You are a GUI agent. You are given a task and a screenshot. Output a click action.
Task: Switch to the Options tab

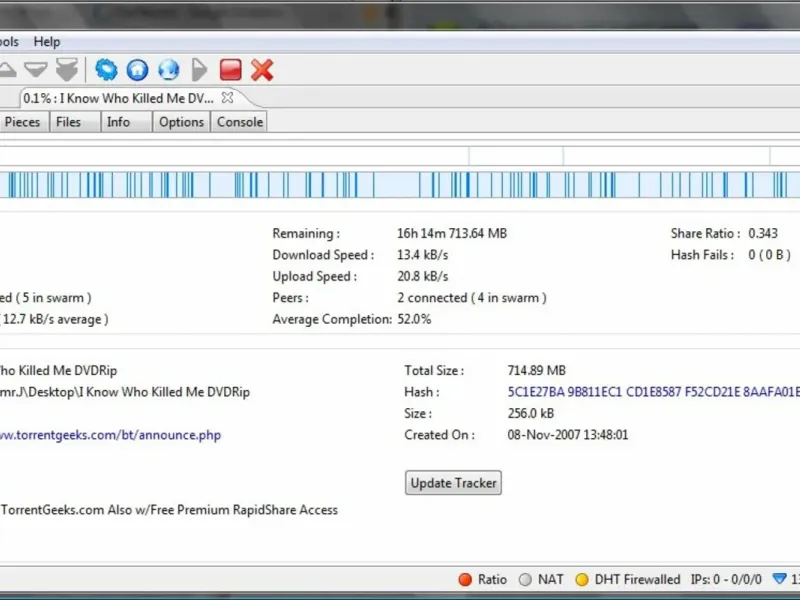(x=181, y=122)
